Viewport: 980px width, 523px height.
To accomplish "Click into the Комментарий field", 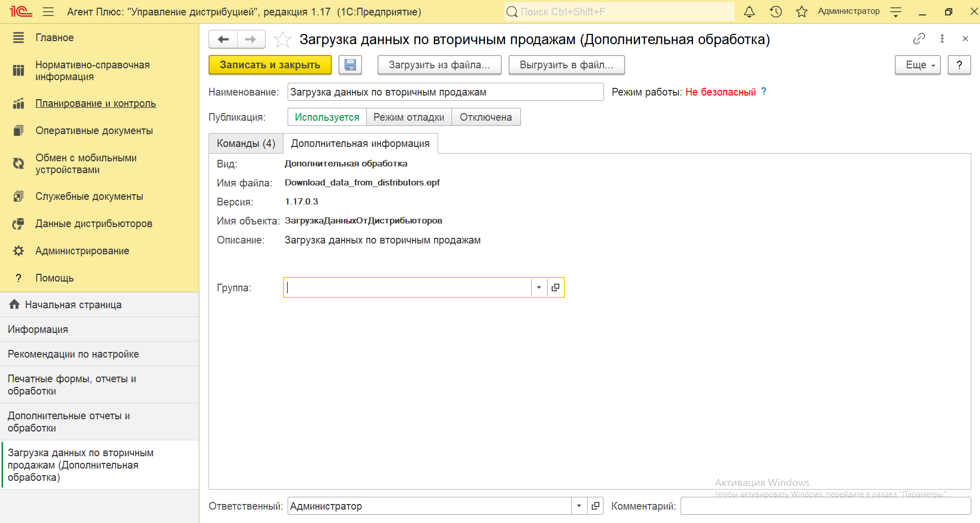I will coord(826,506).
